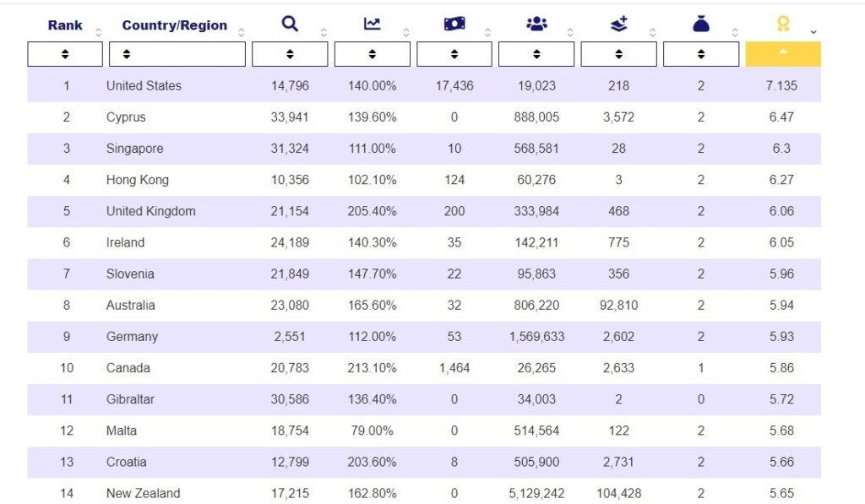This screenshot has width=865, height=504.
Task: Toggle sort arrows beside the people icon
Action: pyautogui.click(x=570, y=32)
